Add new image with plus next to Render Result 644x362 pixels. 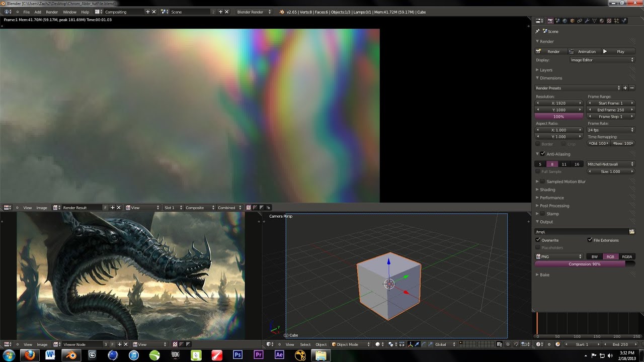coord(112,208)
